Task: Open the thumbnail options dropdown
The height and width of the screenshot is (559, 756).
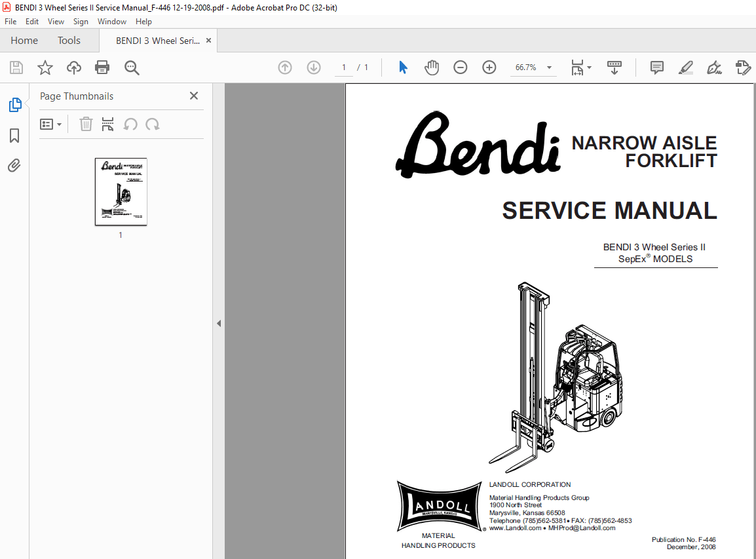Action: click(51, 124)
